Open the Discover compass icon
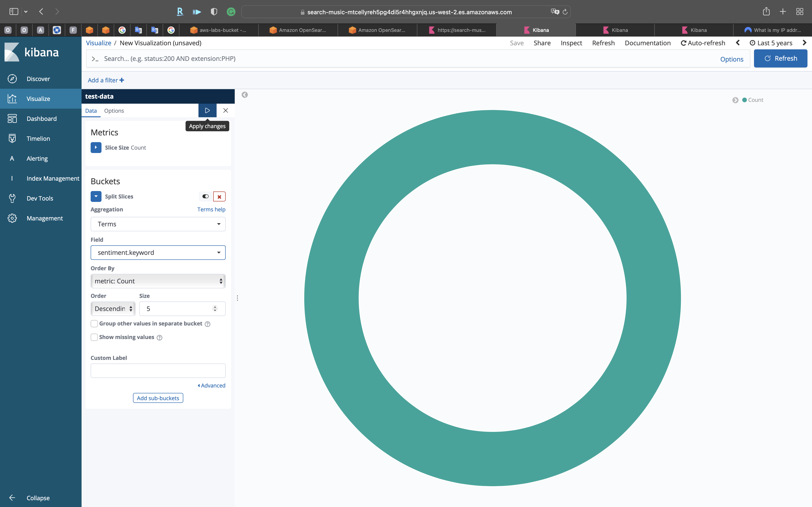The image size is (812, 507). coord(12,79)
